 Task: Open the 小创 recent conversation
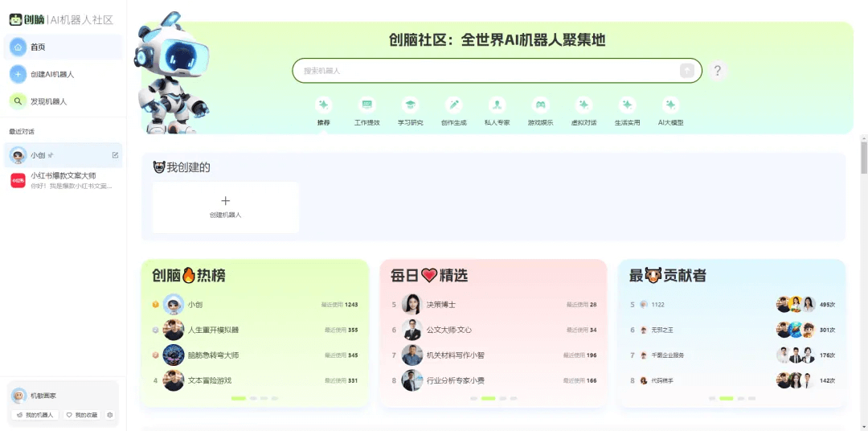click(x=63, y=155)
